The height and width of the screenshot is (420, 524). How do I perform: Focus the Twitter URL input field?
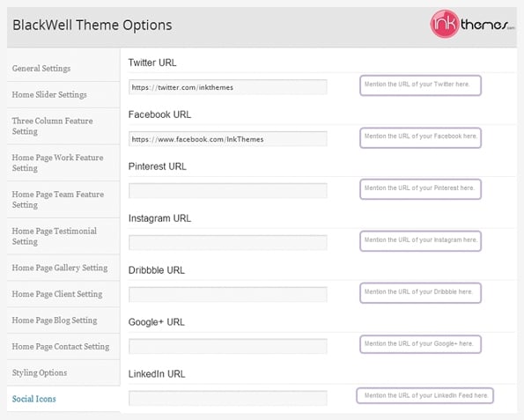(x=227, y=87)
